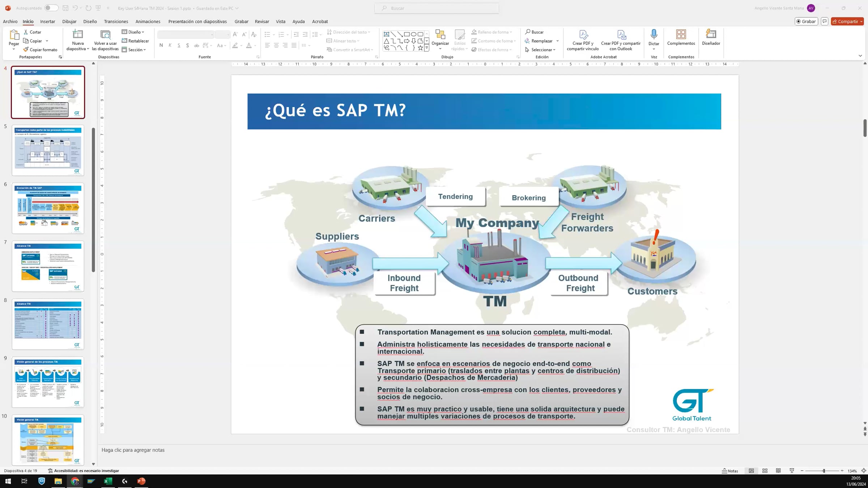This screenshot has height=488, width=868.
Task: Click Accesibilidad: es necesario investigar
Action: (x=84, y=471)
